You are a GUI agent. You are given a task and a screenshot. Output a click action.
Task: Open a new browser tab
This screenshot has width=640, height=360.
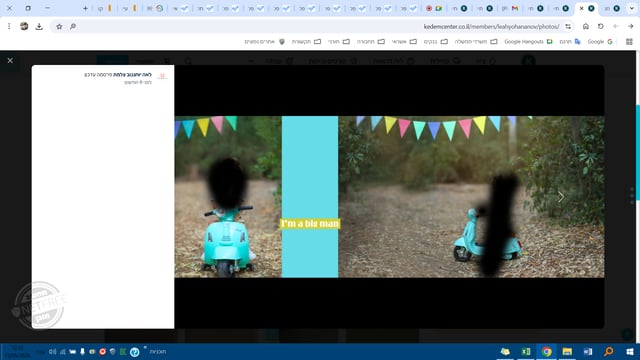click(x=85, y=8)
